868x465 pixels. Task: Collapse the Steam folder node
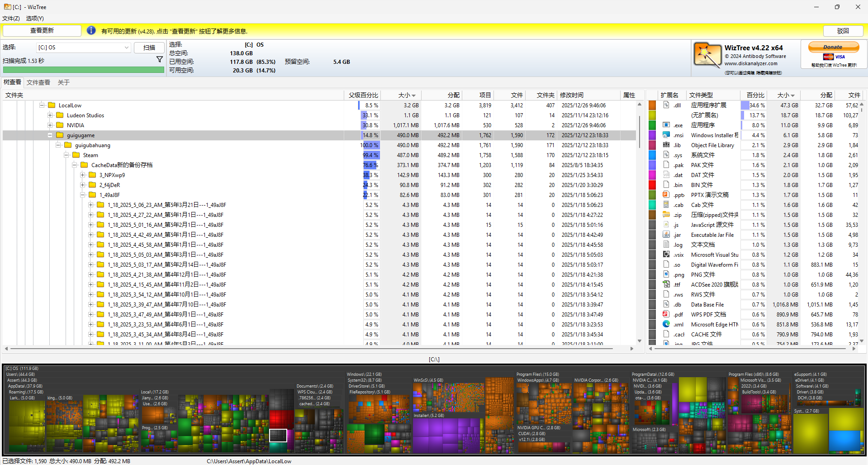pos(66,155)
